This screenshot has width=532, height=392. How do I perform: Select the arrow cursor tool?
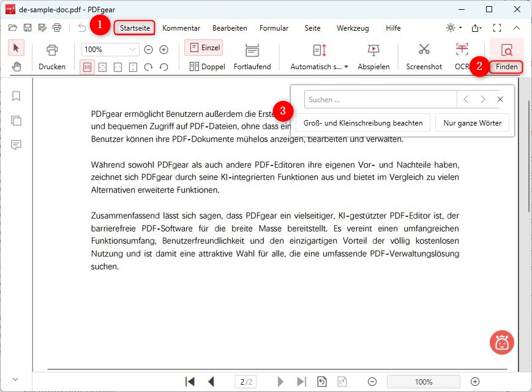16,48
